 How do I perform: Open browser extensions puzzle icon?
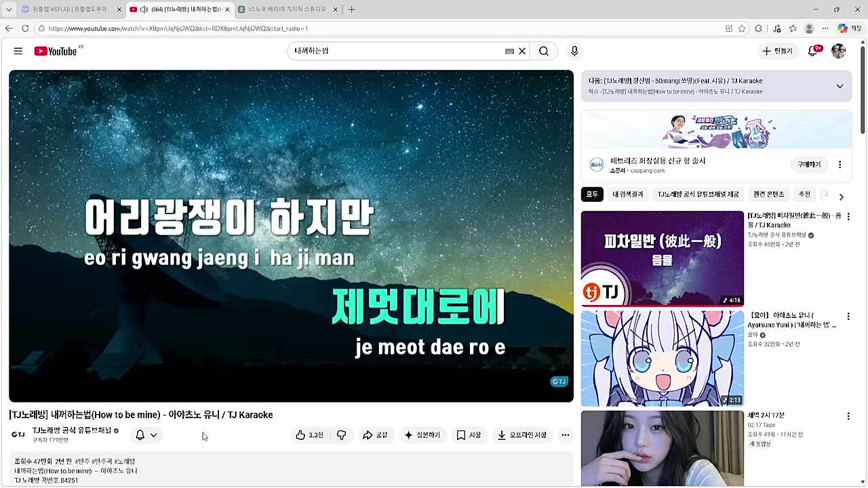pyautogui.click(x=759, y=28)
